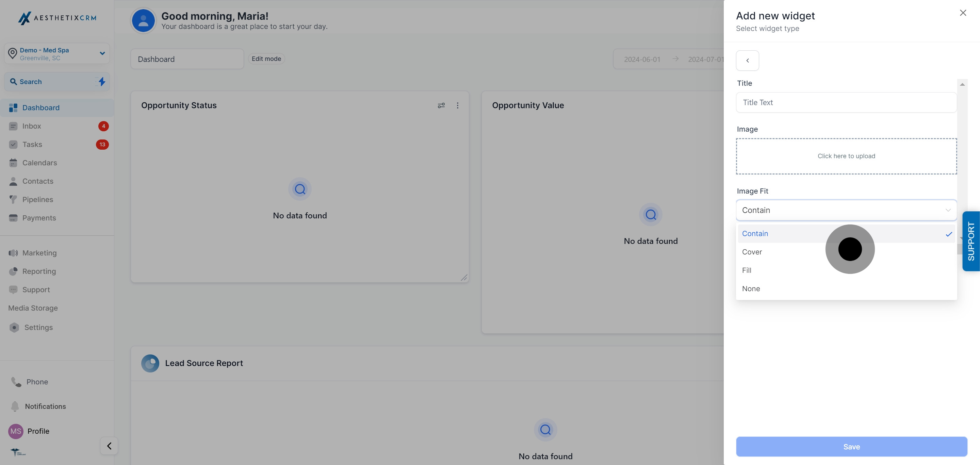The width and height of the screenshot is (980, 465).
Task: Click the Settings gear icon
Action: tap(14, 327)
